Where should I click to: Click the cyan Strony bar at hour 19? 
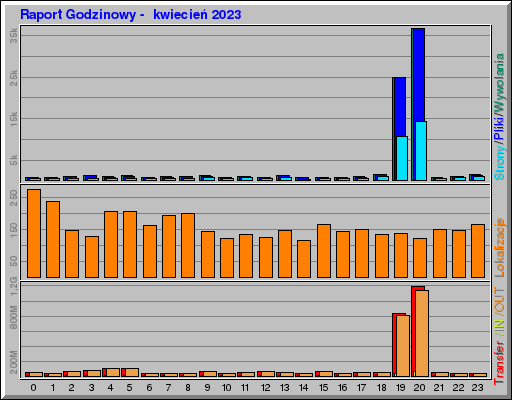click(402, 159)
